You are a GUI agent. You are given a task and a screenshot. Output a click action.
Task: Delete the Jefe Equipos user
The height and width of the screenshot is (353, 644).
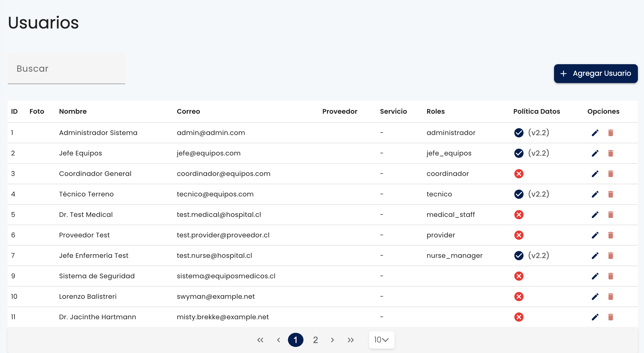[x=610, y=154]
